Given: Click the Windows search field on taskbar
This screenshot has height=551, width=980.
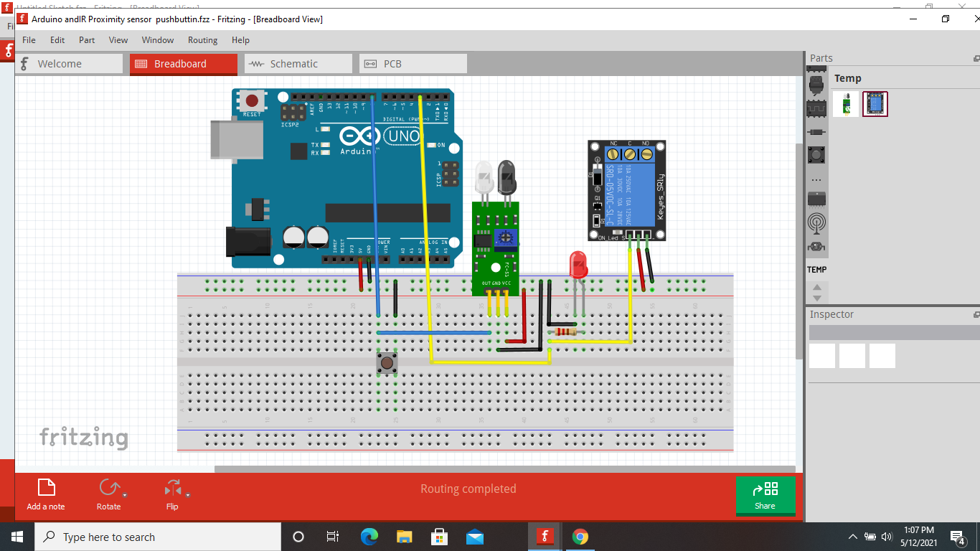Looking at the screenshot, I should (x=158, y=537).
